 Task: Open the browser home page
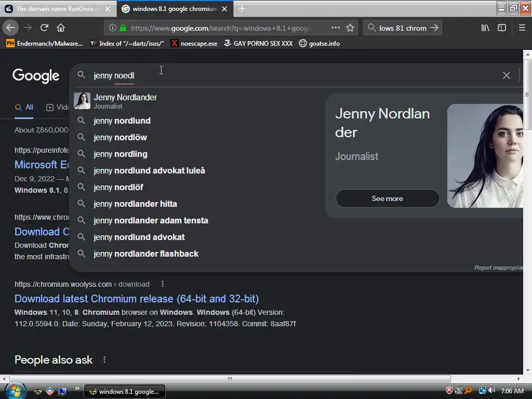(x=61, y=28)
